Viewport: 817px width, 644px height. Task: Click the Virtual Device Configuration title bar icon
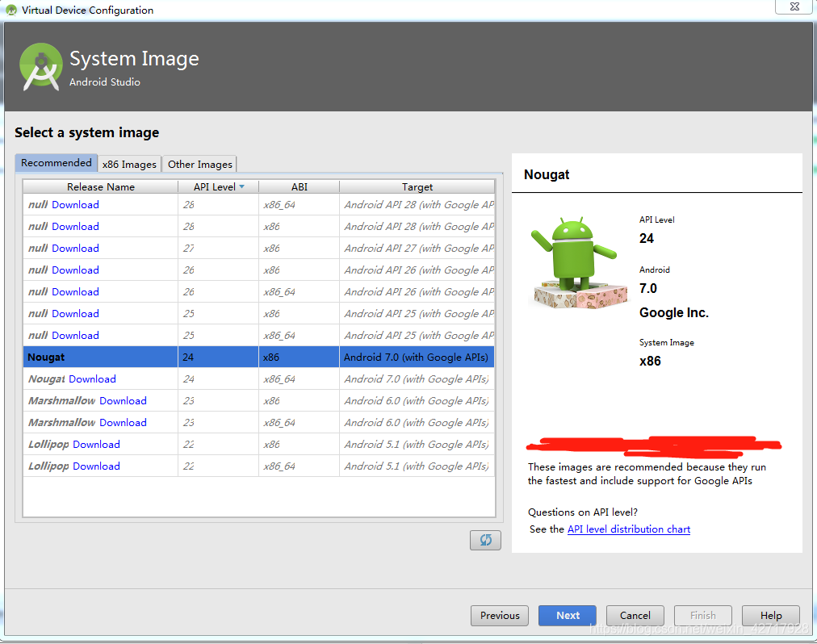(11, 10)
